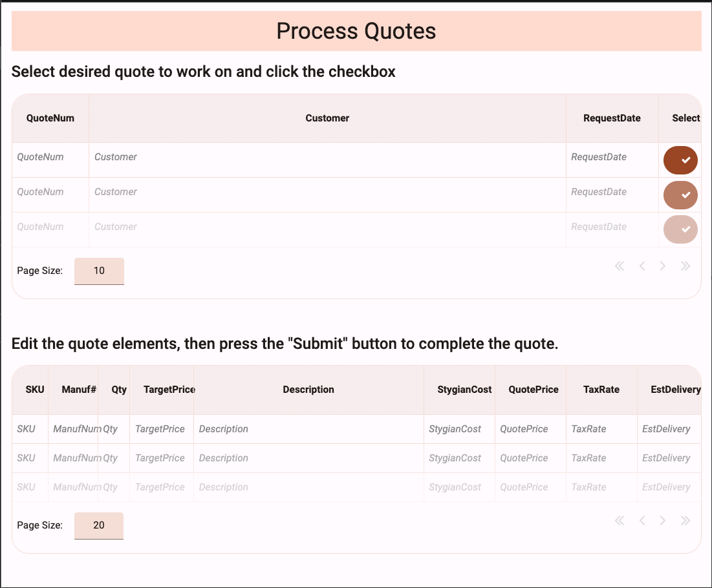Sort by QuoteNum column header
712x588 pixels.
(50, 118)
